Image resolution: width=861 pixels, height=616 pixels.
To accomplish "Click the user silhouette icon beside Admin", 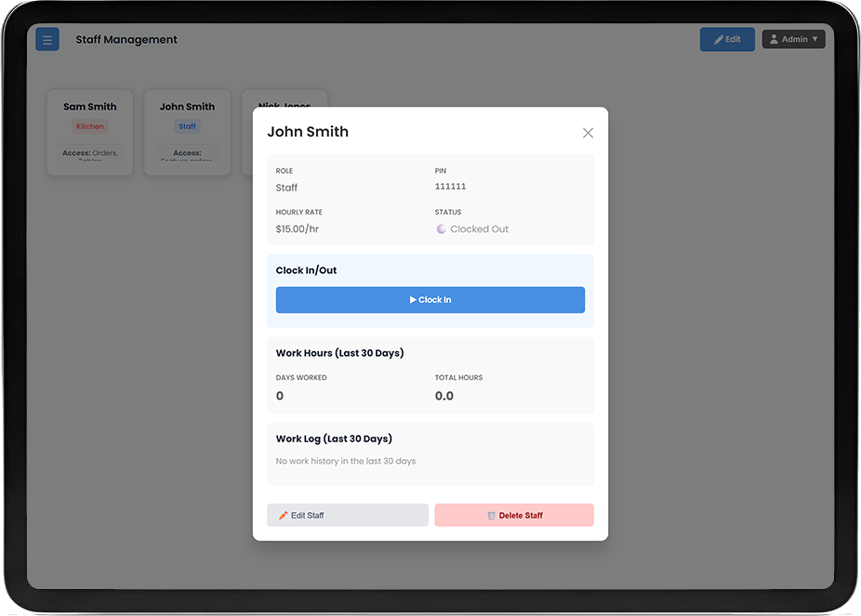I will [x=775, y=38].
